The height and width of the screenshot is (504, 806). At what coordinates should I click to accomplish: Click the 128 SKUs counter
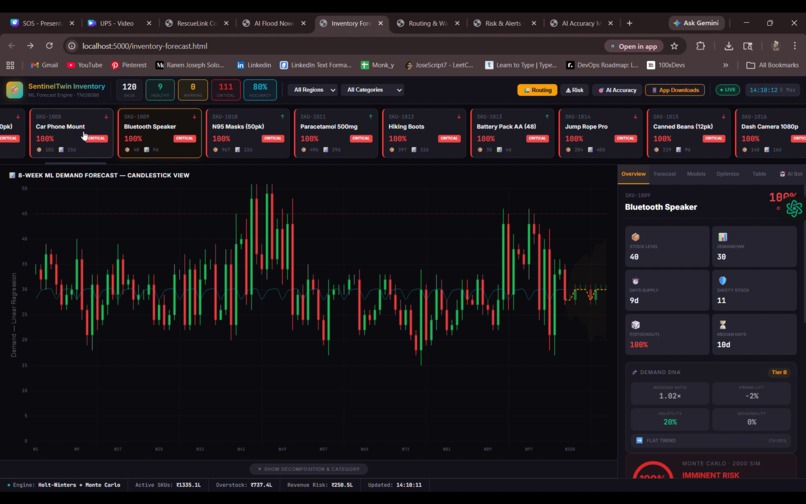(130, 90)
